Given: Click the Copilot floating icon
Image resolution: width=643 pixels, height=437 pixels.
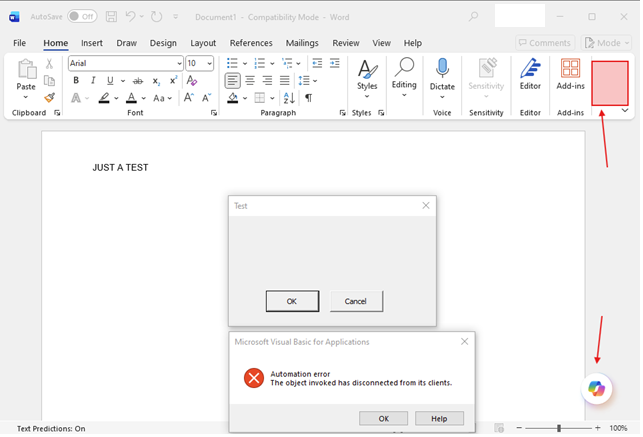Looking at the screenshot, I should click(x=597, y=388).
